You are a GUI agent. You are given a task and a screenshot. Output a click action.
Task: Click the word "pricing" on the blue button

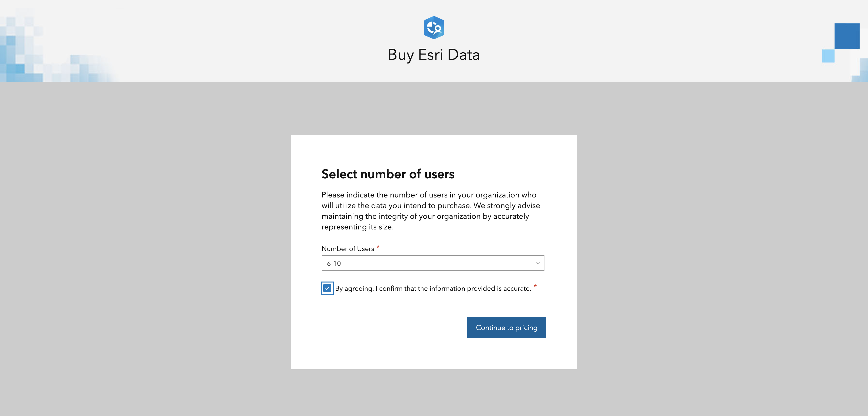[x=526, y=327]
